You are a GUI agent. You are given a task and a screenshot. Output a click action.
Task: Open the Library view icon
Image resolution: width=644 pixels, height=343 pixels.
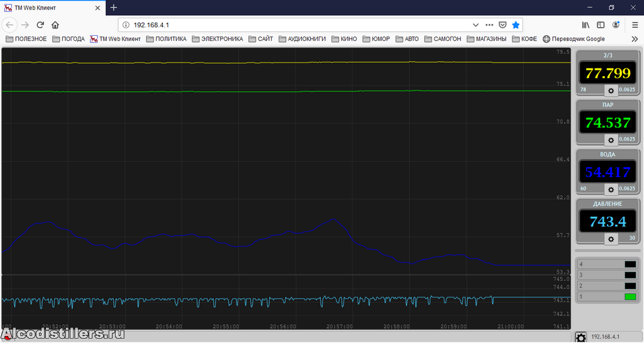click(586, 25)
